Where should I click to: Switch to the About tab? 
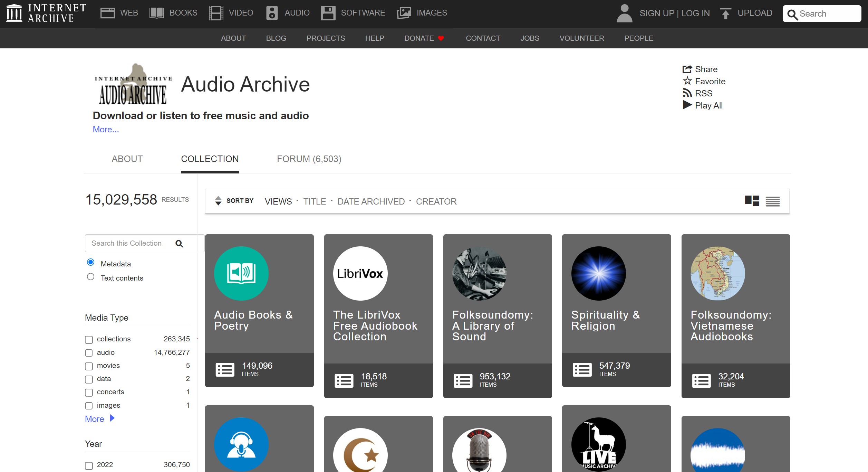pyautogui.click(x=127, y=159)
